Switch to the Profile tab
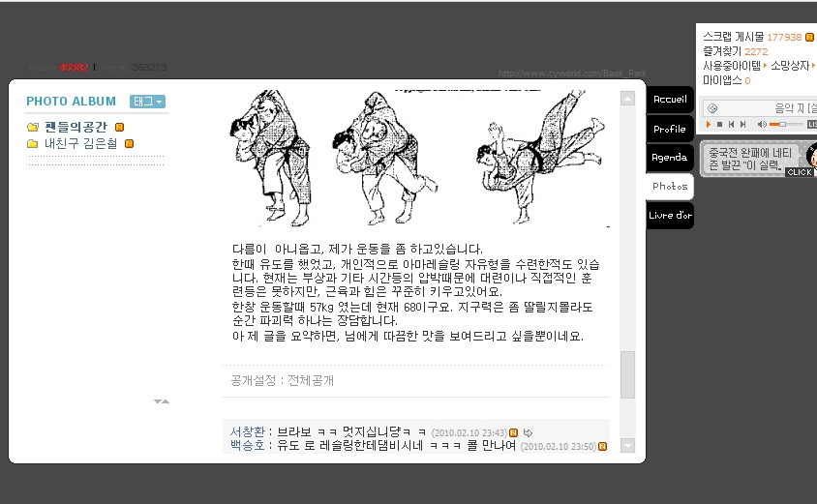The image size is (817, 504). click(670, 129)
